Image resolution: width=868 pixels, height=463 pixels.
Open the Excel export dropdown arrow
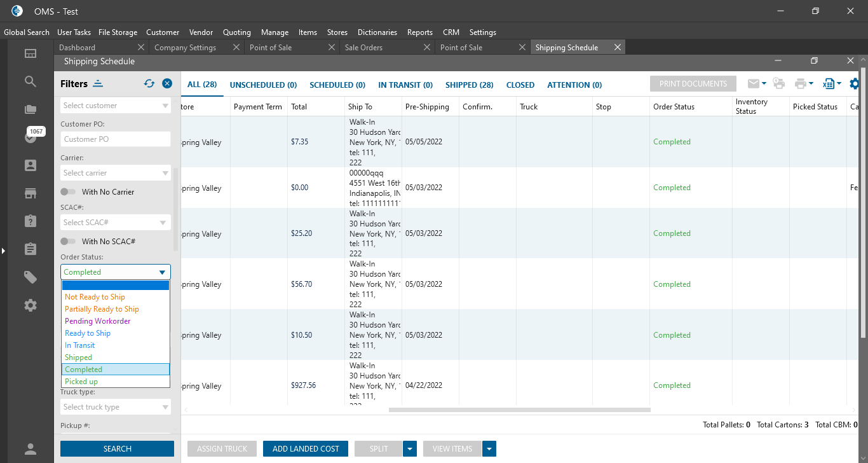coord(839,83)
